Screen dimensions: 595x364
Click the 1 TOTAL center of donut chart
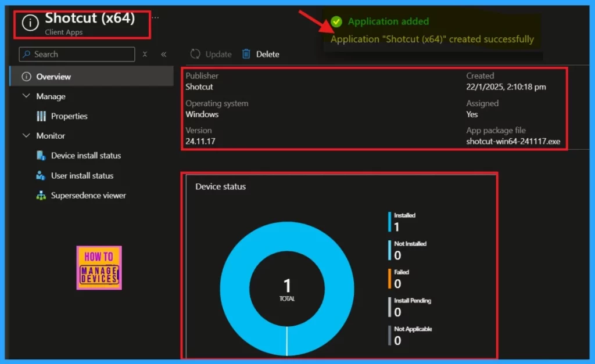coord(287,290)
